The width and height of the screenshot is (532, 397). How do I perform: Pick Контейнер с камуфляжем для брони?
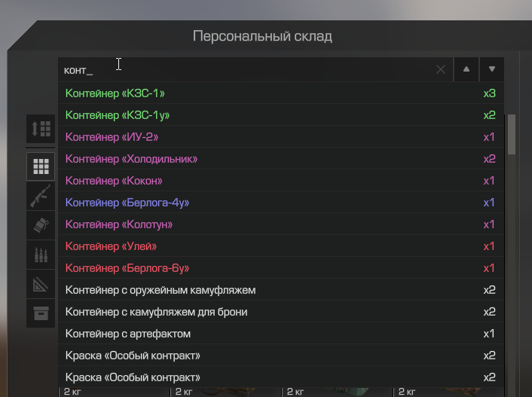[x=281, y=311]
